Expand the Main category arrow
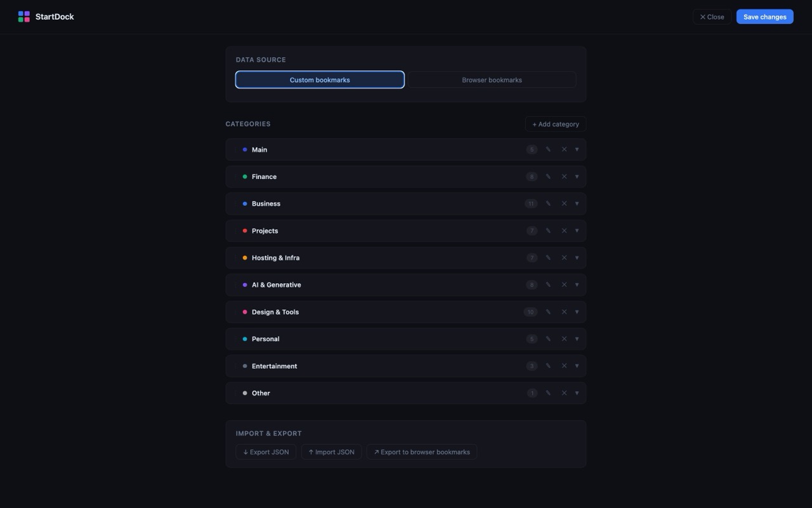This screenshot has width=812, height=508. pyautogui.click(x=577, y=150)
